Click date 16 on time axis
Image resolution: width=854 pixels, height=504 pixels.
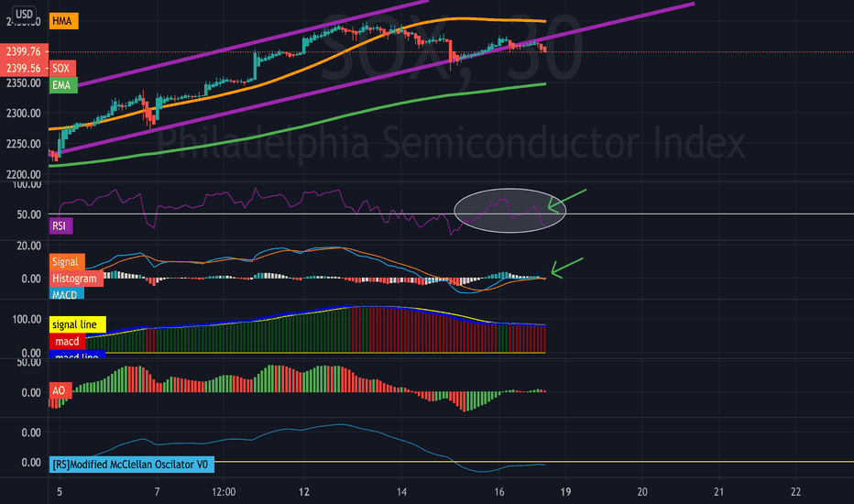[x=498, y=492]
